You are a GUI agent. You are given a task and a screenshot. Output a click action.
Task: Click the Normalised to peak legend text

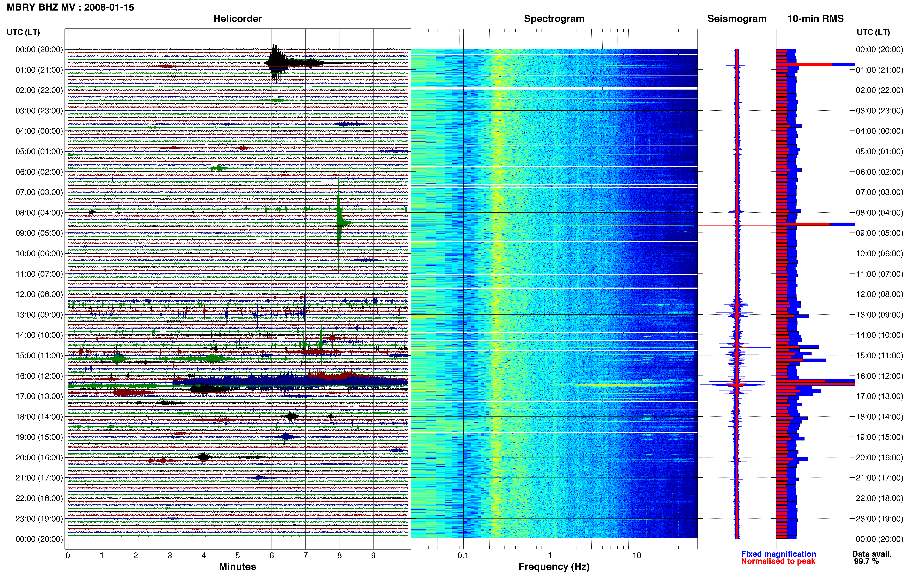pyautogui.click(x=778, y=561)
